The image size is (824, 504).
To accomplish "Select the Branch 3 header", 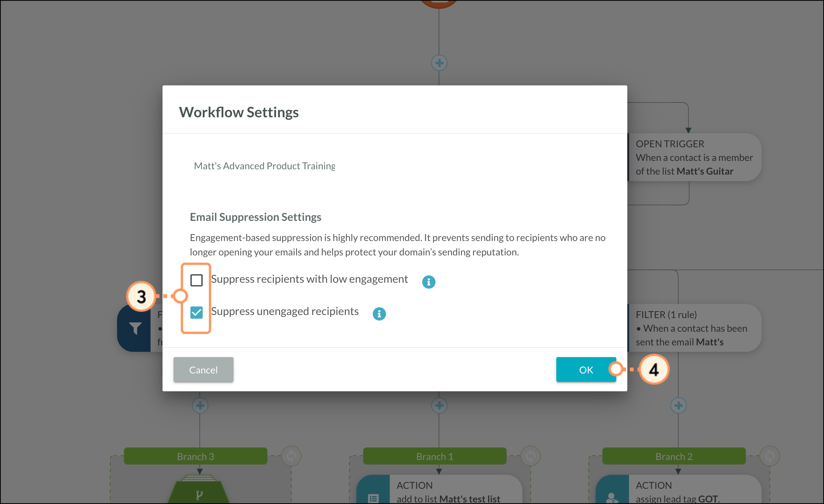I will click(x=196, y=456).
